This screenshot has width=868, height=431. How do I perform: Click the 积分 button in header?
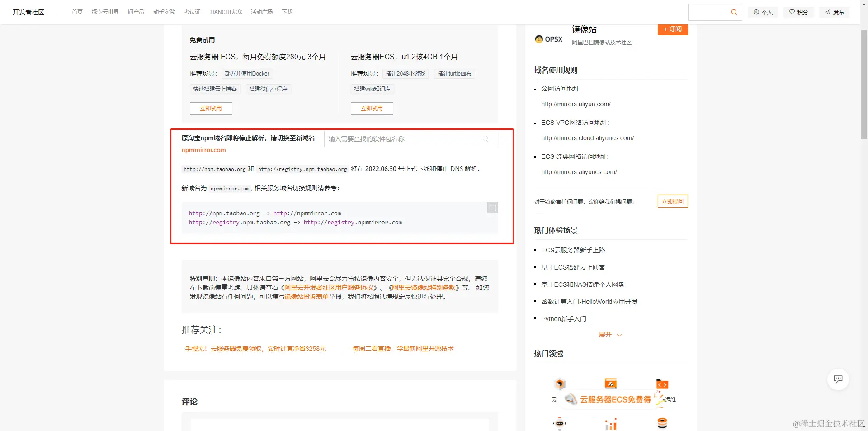799,12
